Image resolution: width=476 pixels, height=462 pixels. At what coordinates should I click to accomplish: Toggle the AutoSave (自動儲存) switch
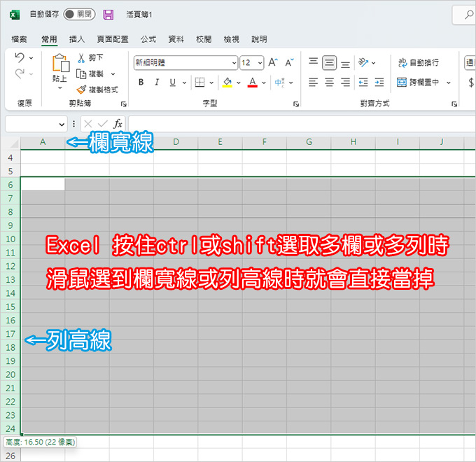[79, 14]
